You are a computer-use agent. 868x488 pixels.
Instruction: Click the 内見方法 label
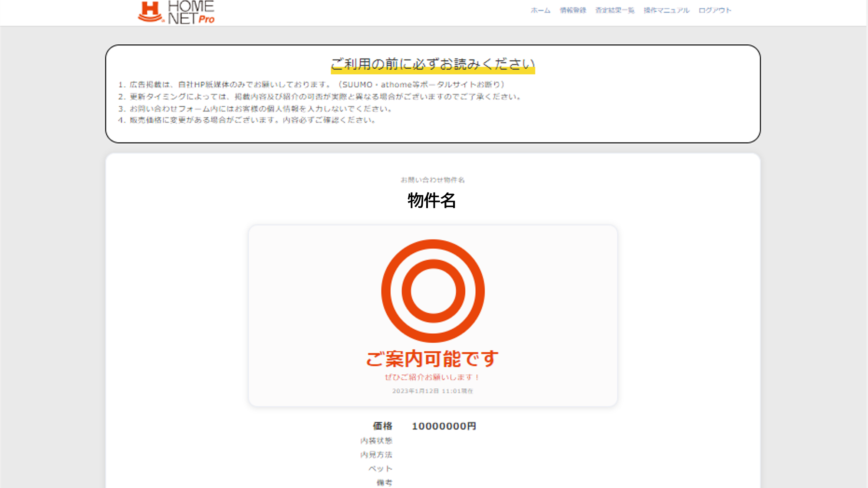(376, 455)
